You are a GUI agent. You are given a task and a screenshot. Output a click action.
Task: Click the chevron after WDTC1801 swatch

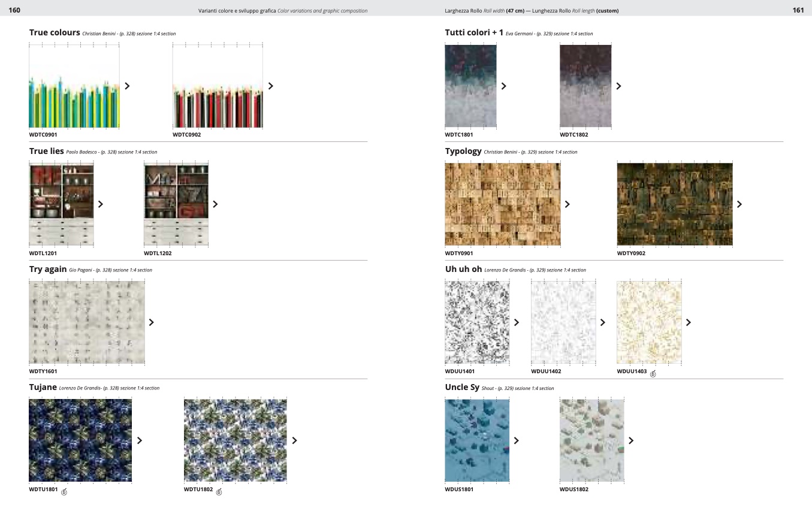click(x=503, y=86)
